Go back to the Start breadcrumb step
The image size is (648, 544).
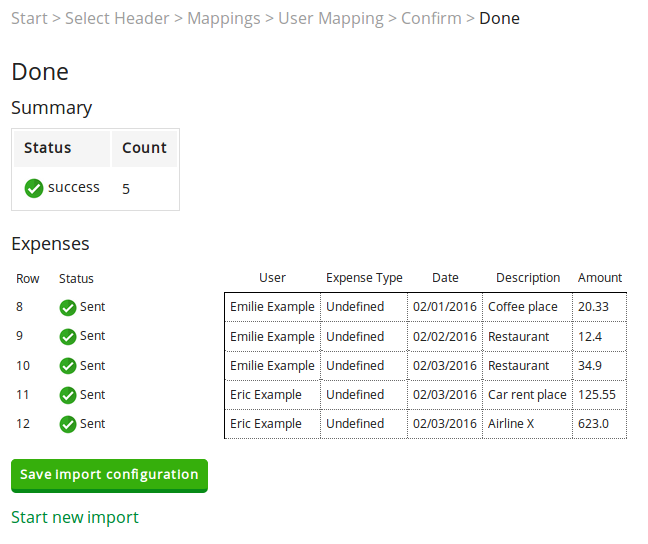[x=29, y=19]
